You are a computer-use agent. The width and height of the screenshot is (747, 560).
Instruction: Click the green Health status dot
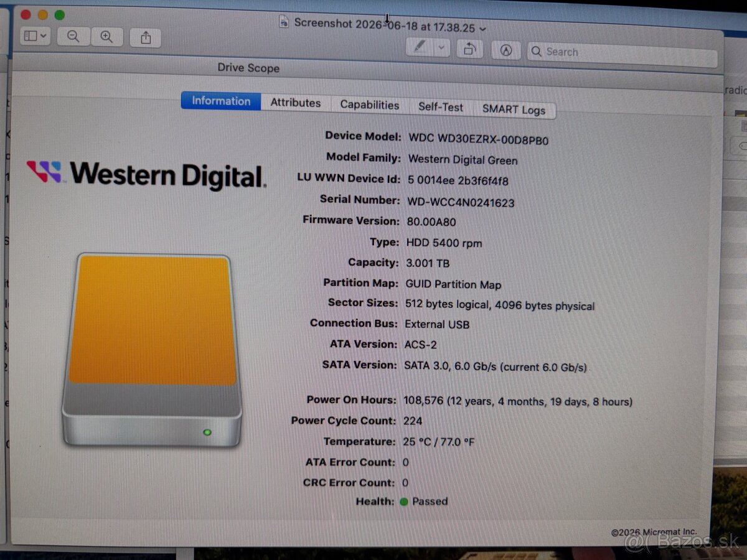[403, 502]
